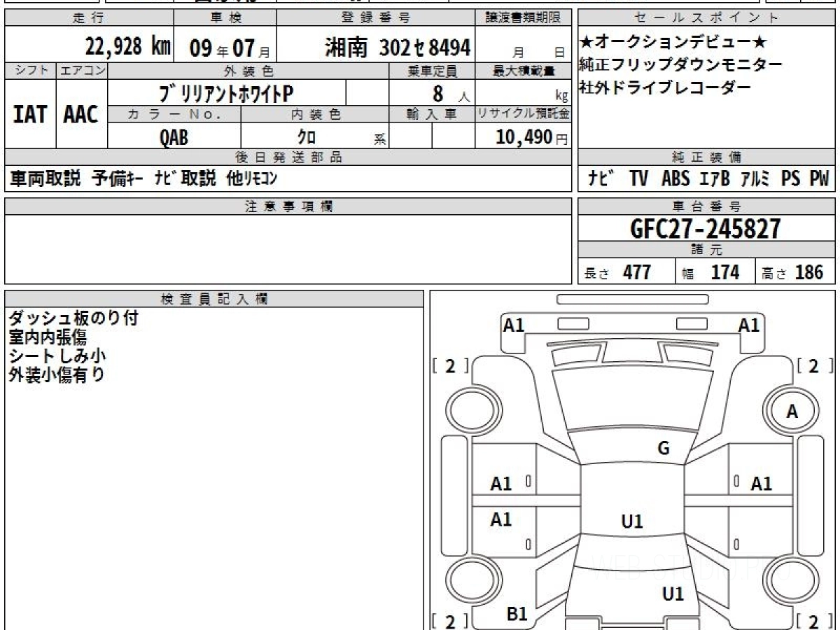Click the ABS equipment indicator

tap(675, 178)
